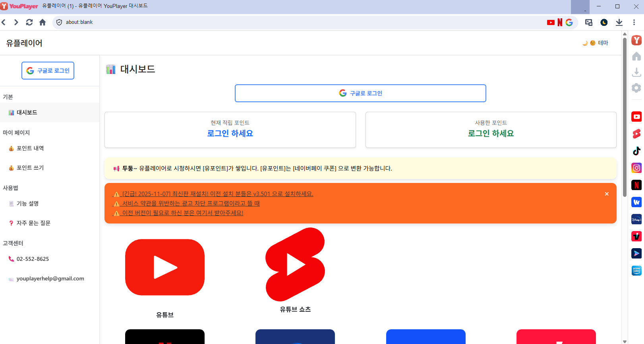
Task: Click the 유플레이어 site title
Action: (x=24, y=43)
